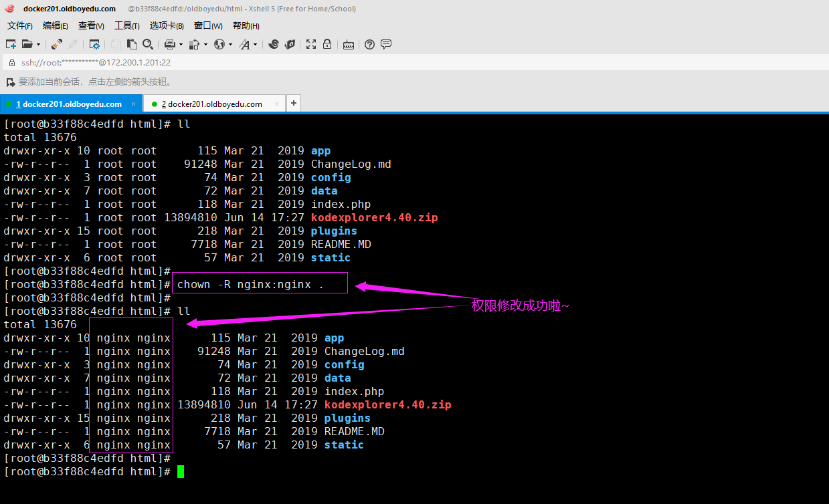Open the 文件 (File) menu

pos(19,25)
